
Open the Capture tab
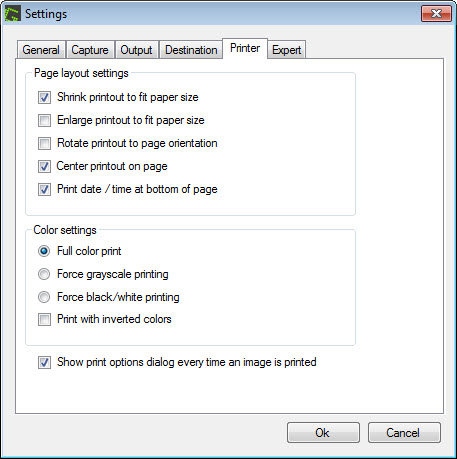click(90, 50)
